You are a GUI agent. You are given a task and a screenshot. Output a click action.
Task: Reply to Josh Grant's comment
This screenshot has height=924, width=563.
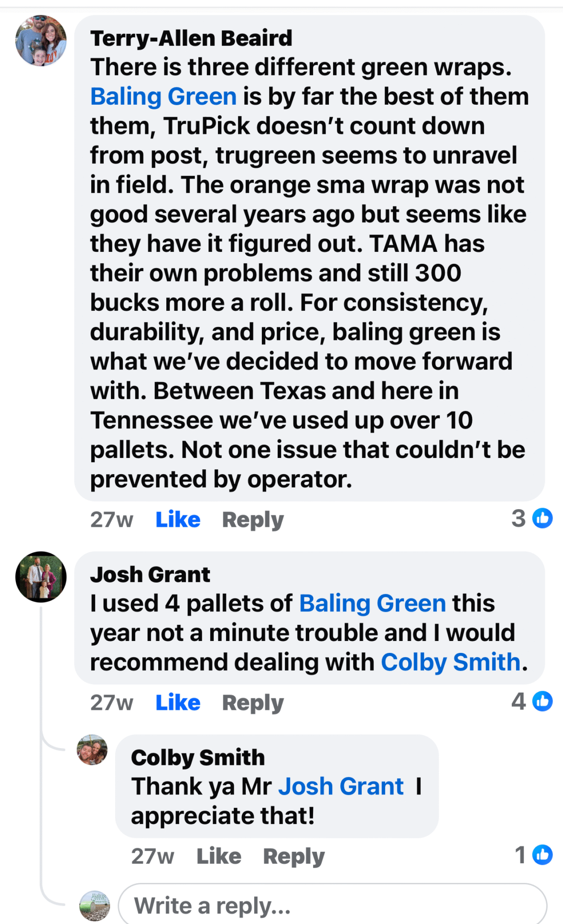pos(253,703)
